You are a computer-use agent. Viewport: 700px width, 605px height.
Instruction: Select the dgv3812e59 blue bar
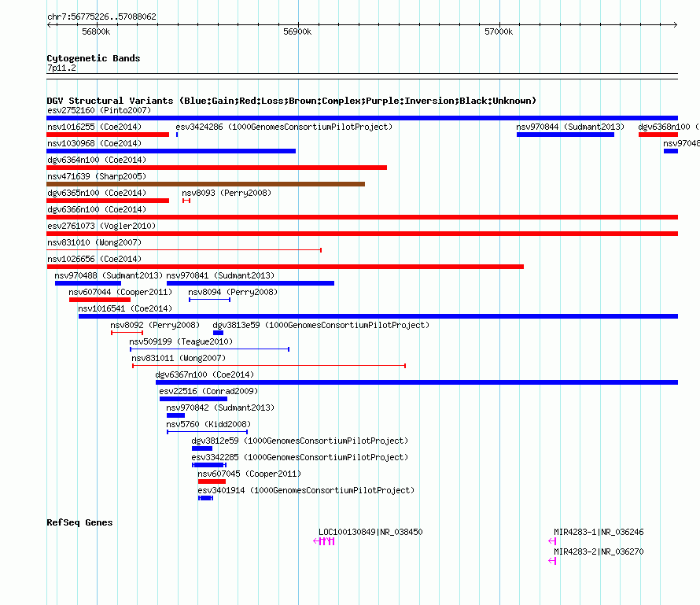click(x=202, y=448)
